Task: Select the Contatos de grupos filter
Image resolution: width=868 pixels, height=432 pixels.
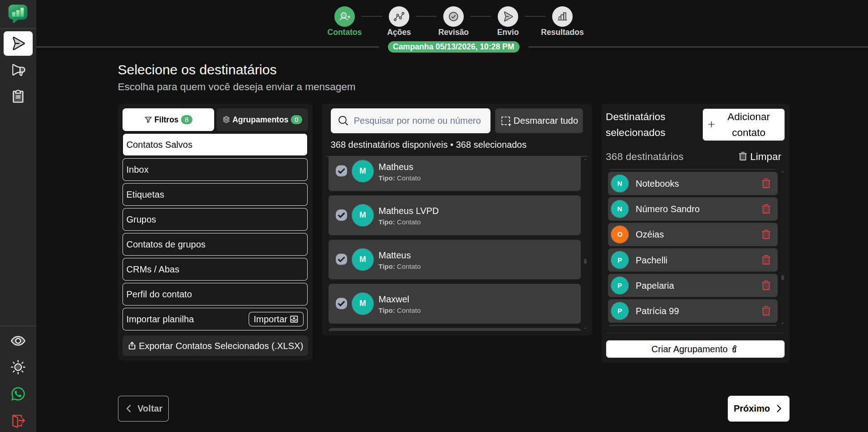Action: (215, 244)
